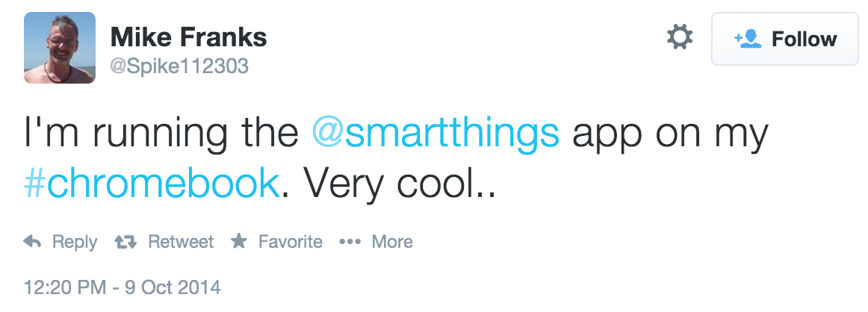
Task: Expand the More text option
Action: pyautogui.click(x=392, y=242)
